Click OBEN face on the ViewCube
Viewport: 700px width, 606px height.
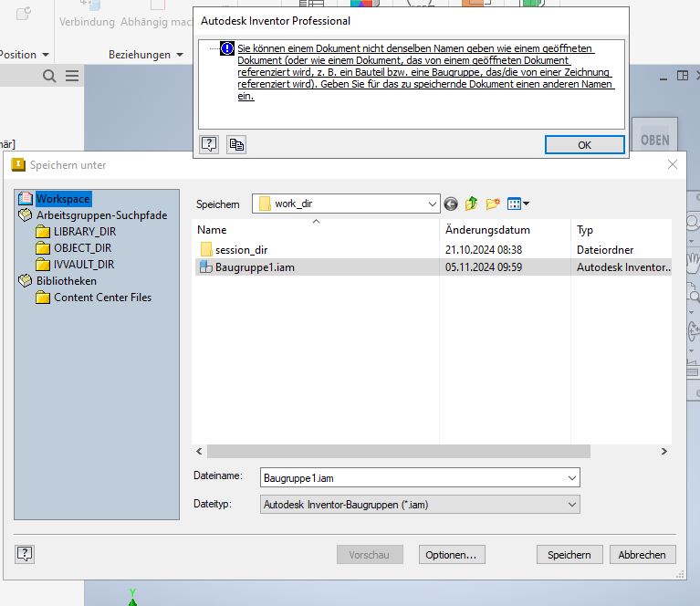(x=655, y=141)
